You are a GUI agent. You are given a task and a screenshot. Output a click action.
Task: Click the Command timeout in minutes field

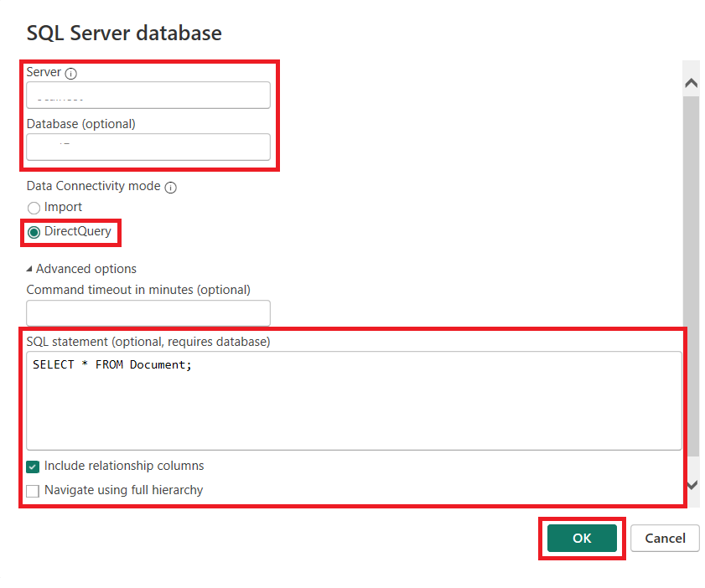(148, 313)
